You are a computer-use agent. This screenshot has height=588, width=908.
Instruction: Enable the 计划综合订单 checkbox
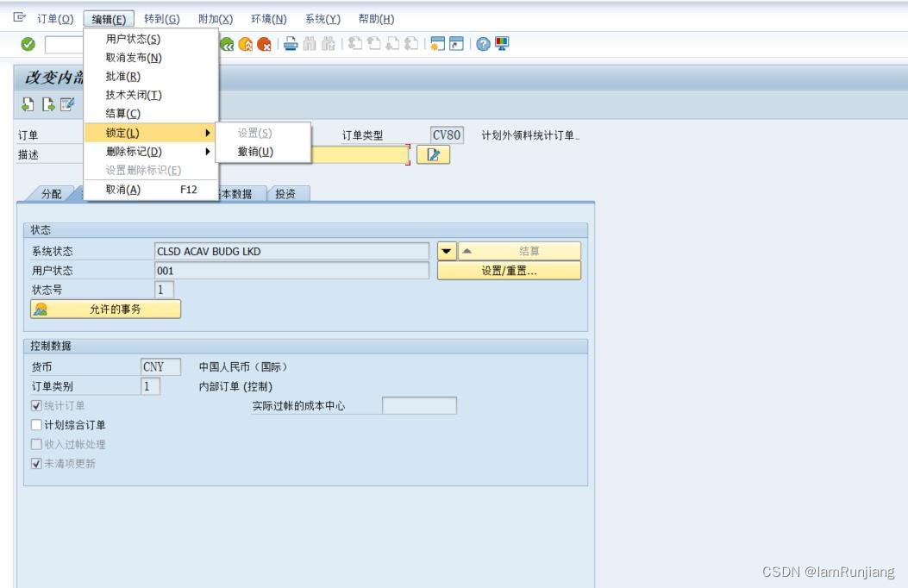pos(35,425)
